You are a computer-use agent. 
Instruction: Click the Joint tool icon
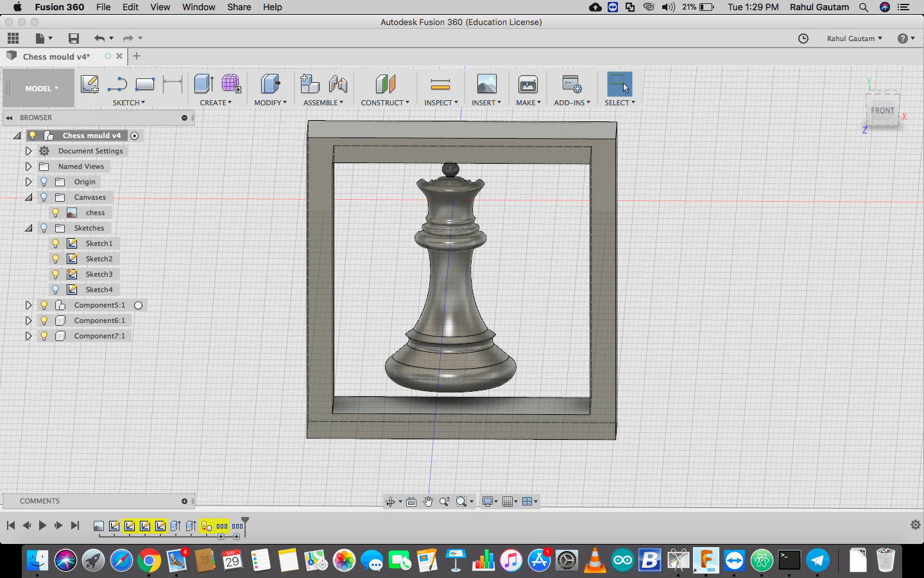click(338, 84)
